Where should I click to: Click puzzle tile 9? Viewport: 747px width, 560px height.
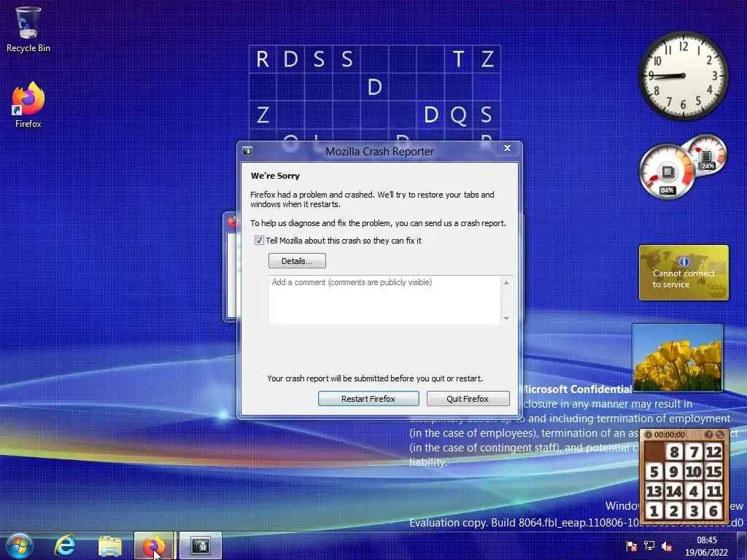pyautogui.click(x=673, y=472)
